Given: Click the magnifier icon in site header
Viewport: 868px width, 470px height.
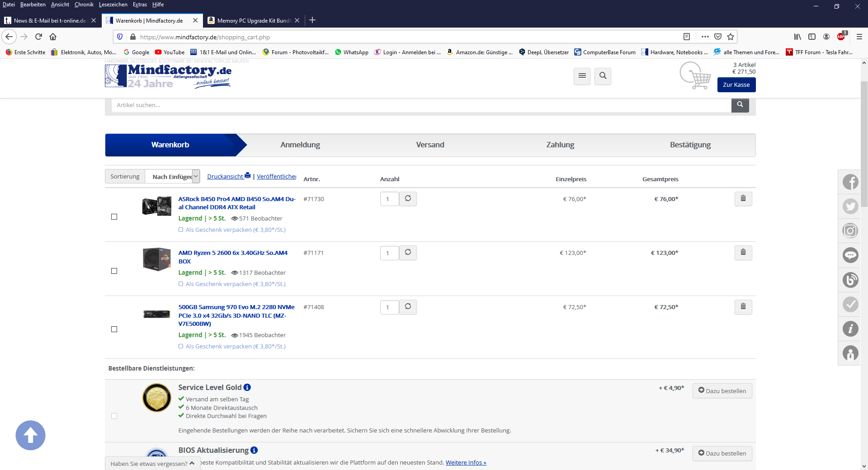Looking at the screenshot, I should [603, 76].
